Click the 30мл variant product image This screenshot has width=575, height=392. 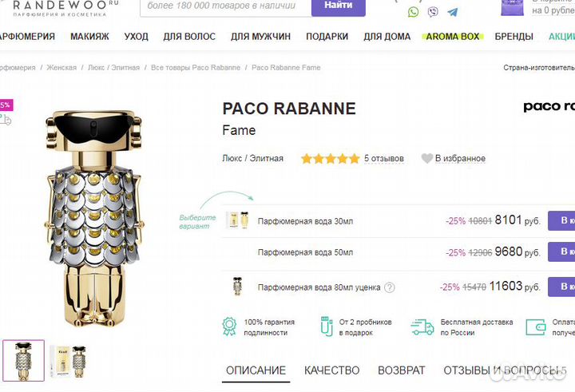(238, 220)
